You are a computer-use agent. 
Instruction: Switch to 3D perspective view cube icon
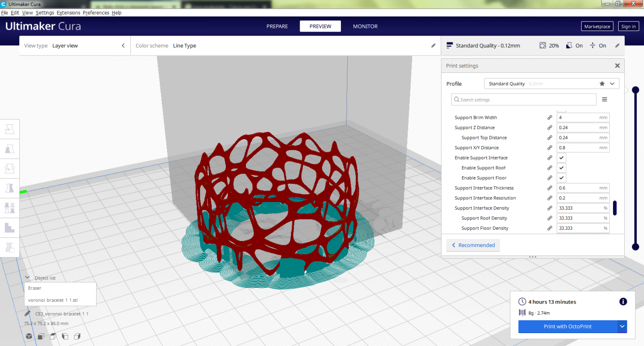click(x=28, y=337)
